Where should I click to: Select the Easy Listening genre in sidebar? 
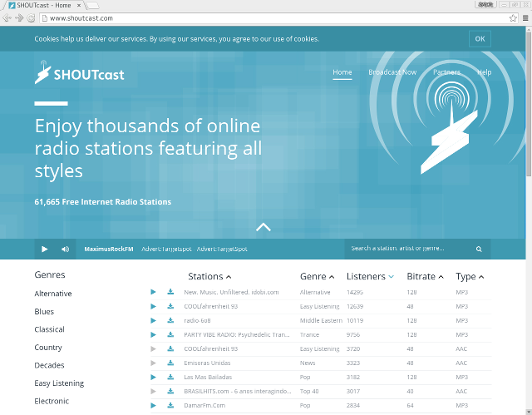(59, 383)
